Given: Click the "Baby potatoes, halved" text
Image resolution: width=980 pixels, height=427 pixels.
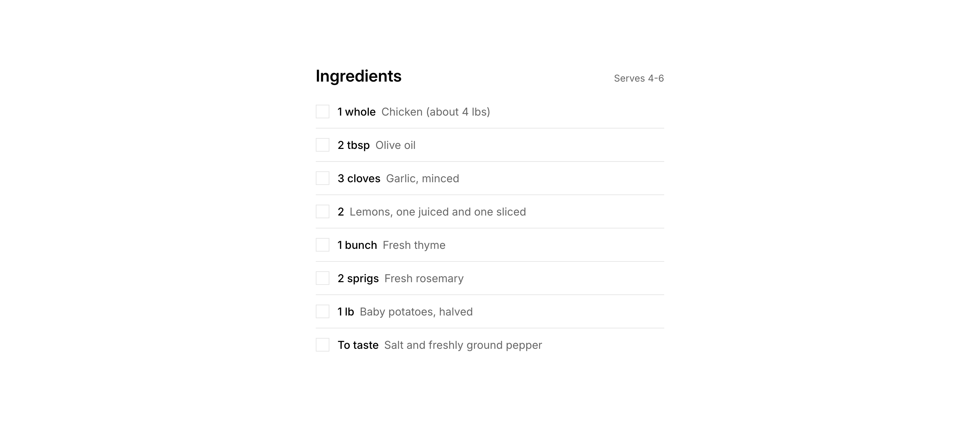Looking at the screenshot, I should click(416, 312).
